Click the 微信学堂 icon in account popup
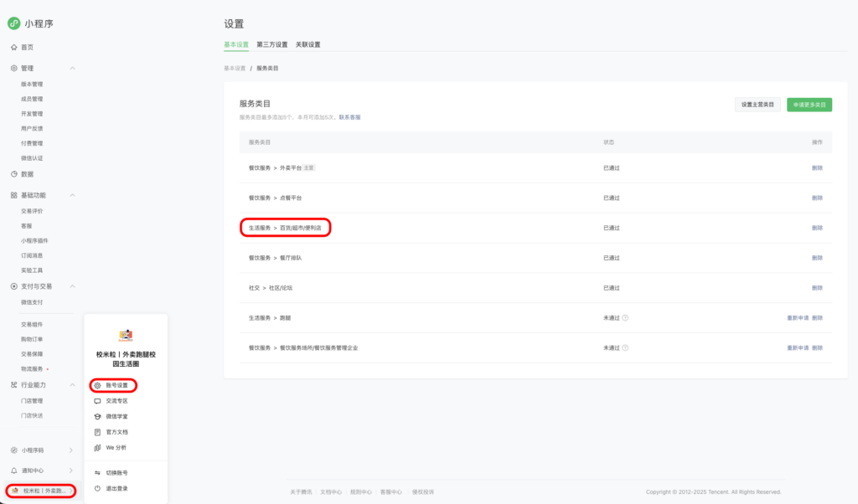 98,416
